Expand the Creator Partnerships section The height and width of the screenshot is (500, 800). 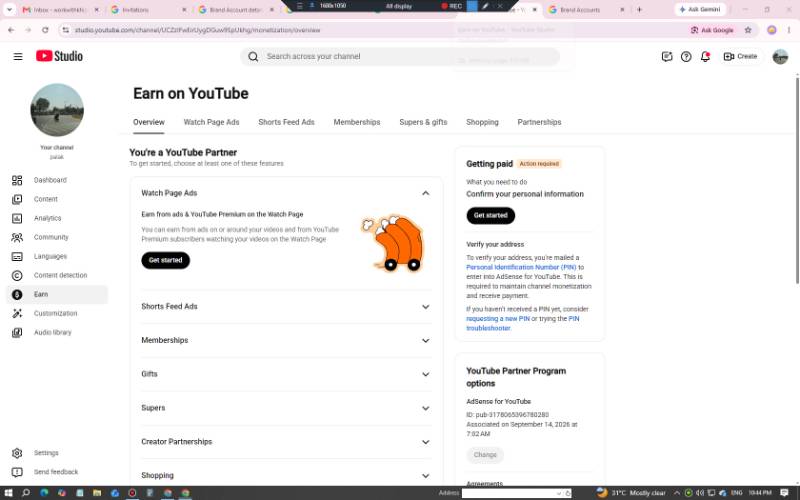(426, 442)
